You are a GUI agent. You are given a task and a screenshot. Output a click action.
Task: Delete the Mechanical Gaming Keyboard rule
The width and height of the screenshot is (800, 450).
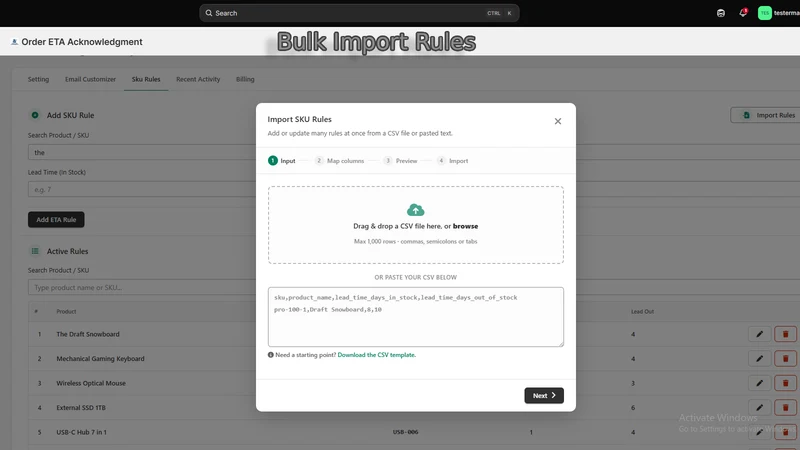click(785, 359)
